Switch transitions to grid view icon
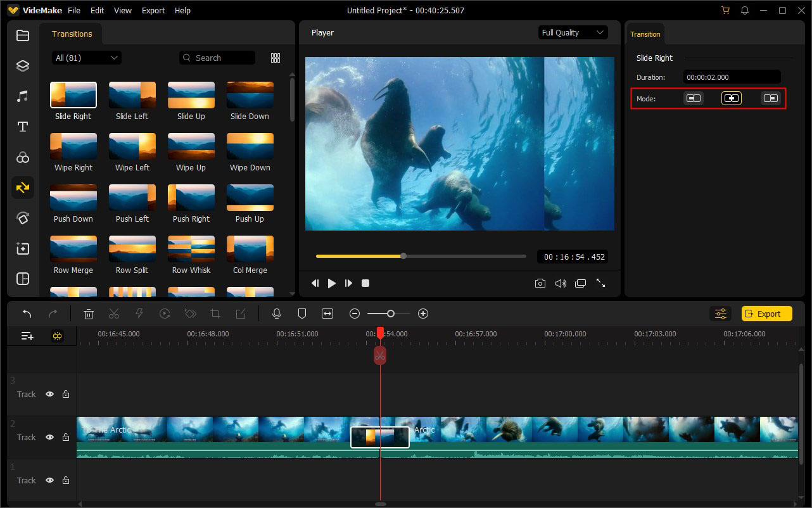 pos(276,58)
